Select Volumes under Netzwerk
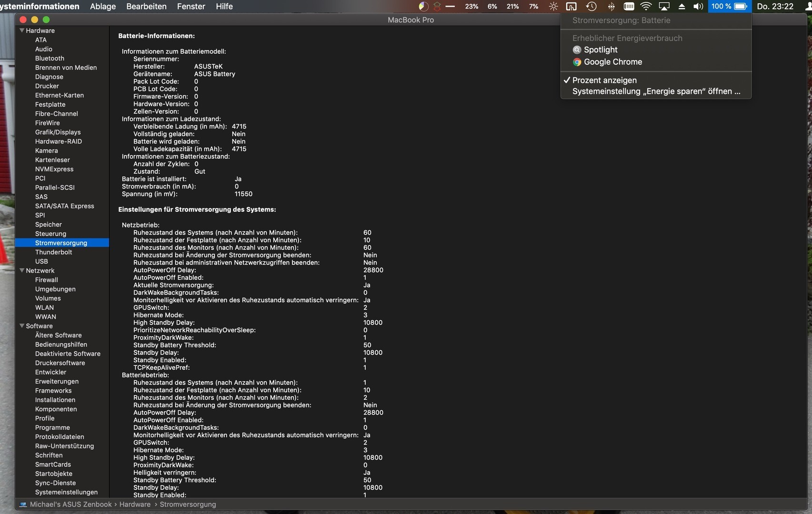812x514 pixels. [48, 298]
